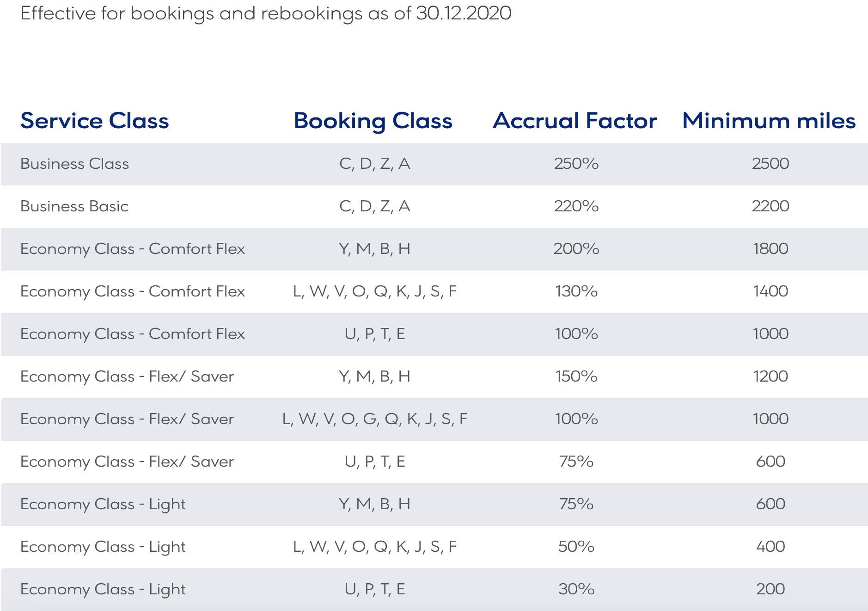Screen dimensions: 868x611
Task: Click the 30% accrual factor value
Action: 576,589
